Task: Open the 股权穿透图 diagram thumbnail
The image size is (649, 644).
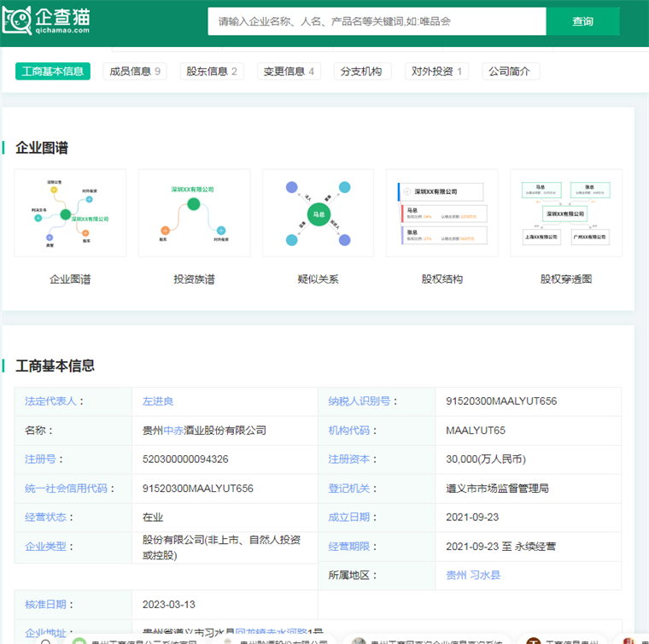Action: coord(565,213)
